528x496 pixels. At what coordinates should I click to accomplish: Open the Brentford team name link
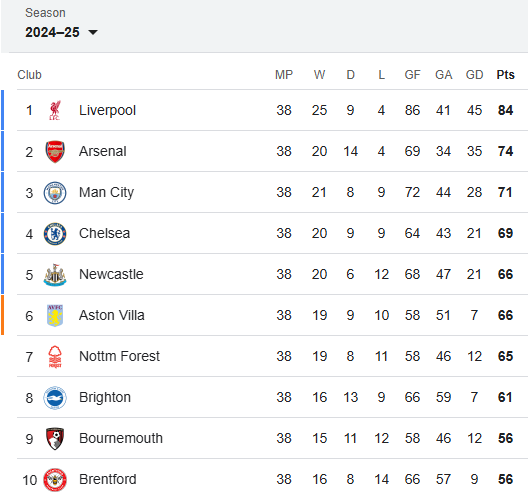108,479
